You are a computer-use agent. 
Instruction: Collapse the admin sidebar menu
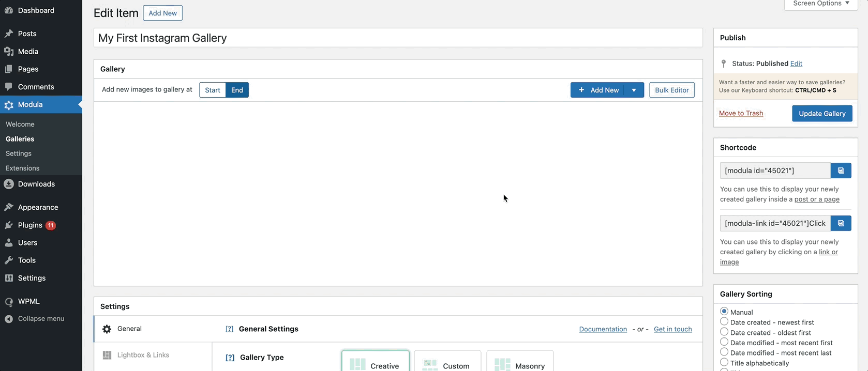tap(41, 319)
